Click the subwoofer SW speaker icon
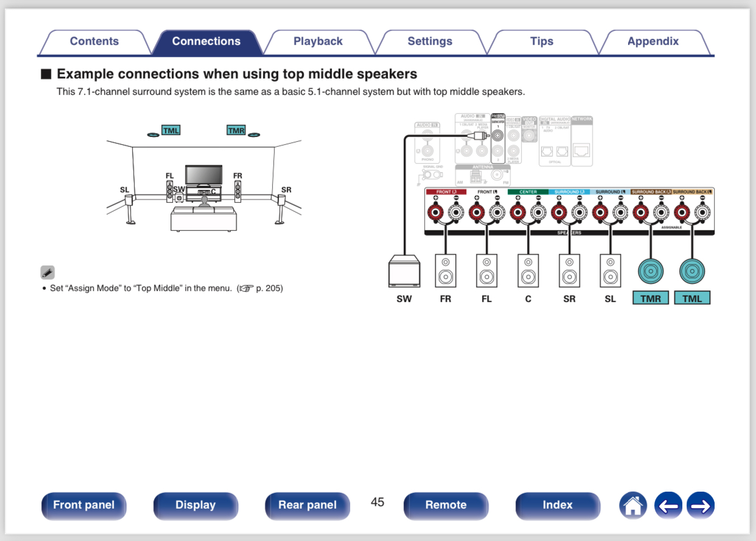The width and height of the screenshot is (756, 541). (x=404, y=271)
